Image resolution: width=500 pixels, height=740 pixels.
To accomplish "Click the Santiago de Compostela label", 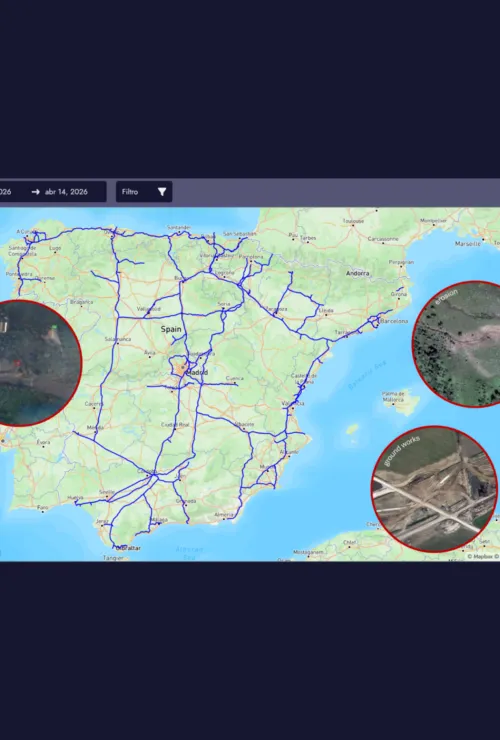I will (x=22, y=251).
